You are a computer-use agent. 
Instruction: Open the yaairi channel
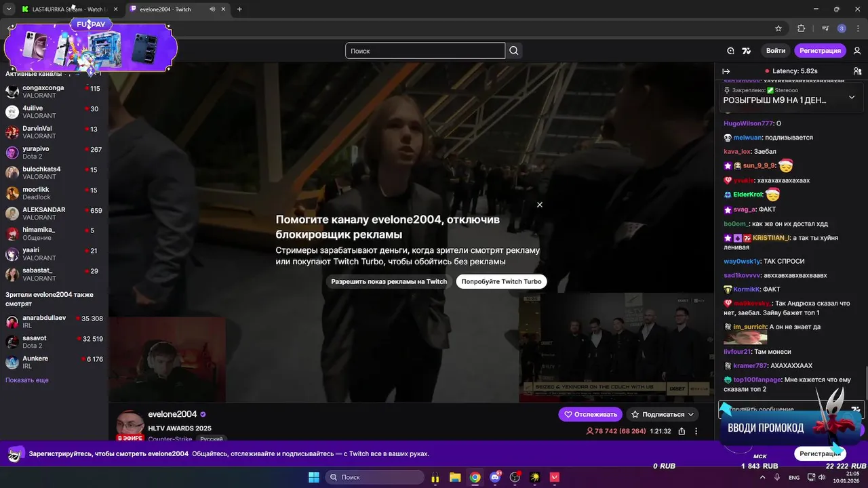[x=54, y=254]
